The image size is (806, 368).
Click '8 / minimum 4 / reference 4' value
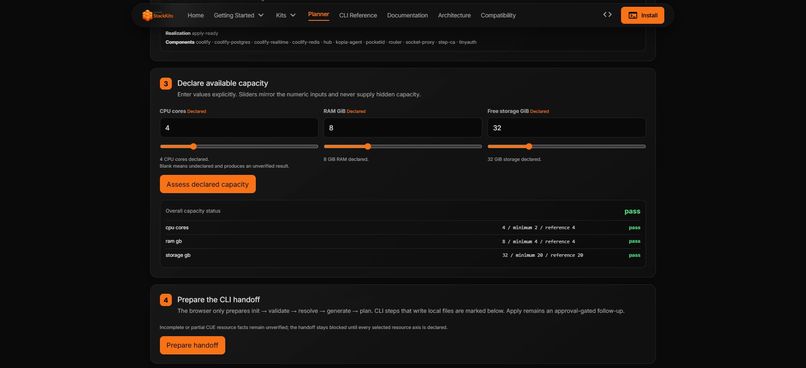coord(539,241)
